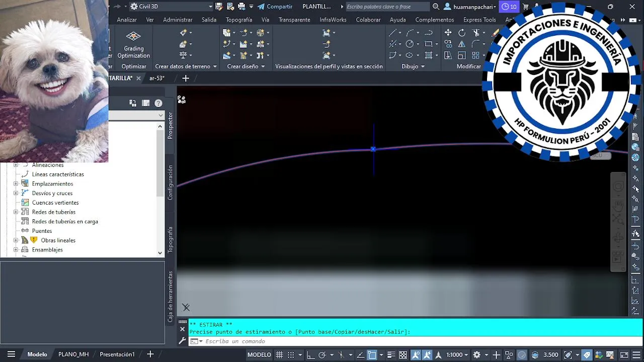Viewport: 644px width, 362px height.
Task: Switch to the Configuración Toolspace tab
Action: click(170, 183)
